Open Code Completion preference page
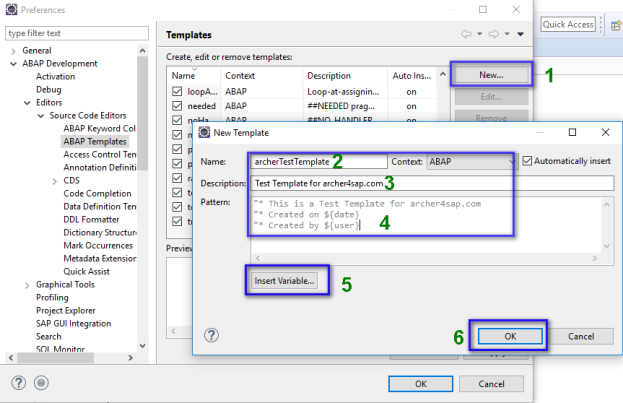Image resolution: width=623 pixels, height=403 pixels. 97,194
